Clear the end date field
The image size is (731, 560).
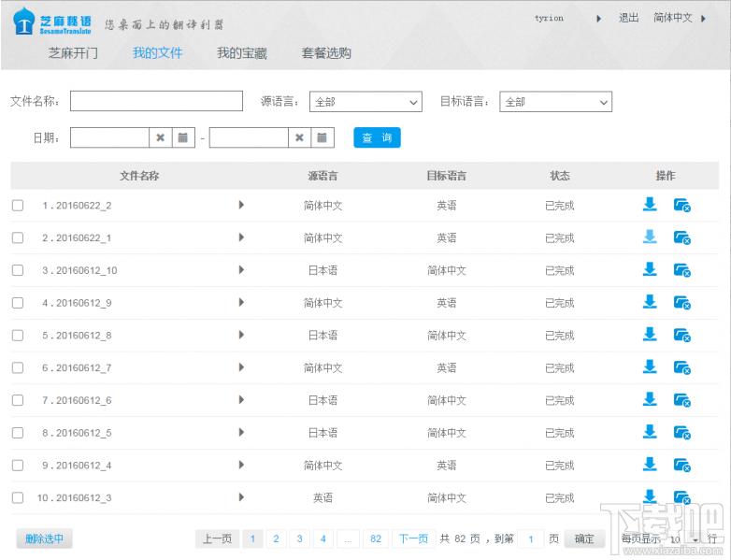(x=299, y=137)
